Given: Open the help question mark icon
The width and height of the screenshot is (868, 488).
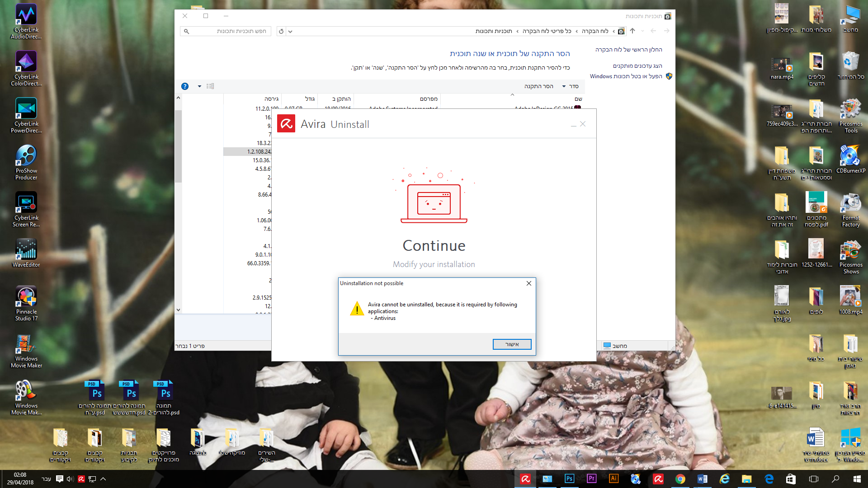Looking at the screenshot, I should click(x=185, y=86).
